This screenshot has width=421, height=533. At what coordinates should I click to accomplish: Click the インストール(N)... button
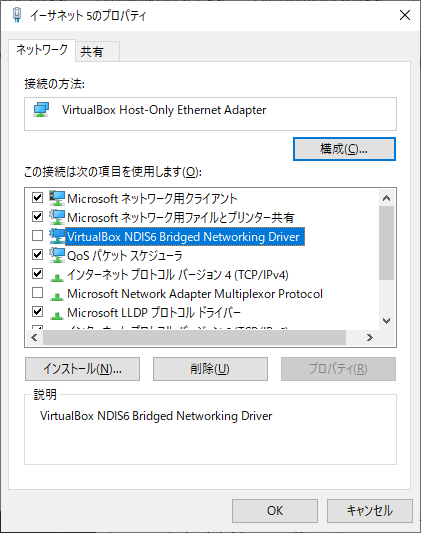click(82, 369)
